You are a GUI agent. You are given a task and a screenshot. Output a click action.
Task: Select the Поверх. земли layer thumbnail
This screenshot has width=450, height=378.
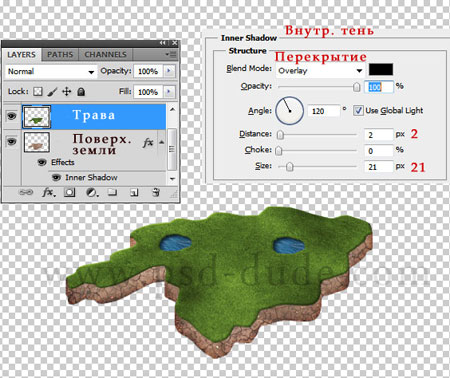(x=37, y=142)
